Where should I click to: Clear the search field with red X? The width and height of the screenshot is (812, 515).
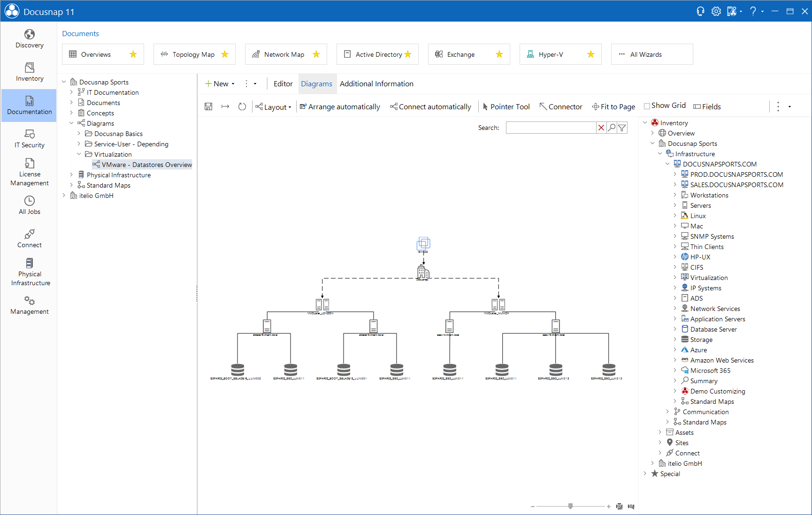601,128
